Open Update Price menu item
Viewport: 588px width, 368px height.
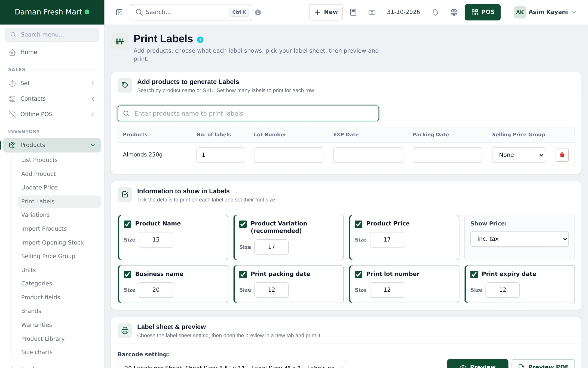[39, 188]
